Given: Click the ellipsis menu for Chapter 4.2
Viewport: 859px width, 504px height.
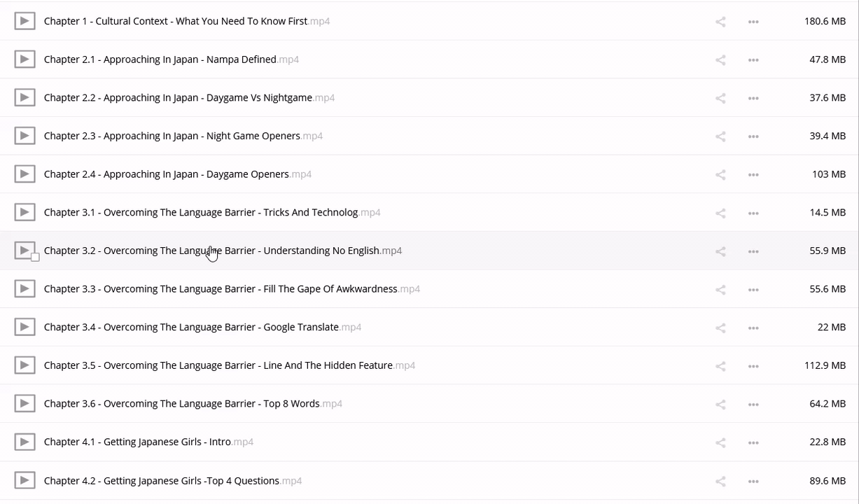Looking at the screenshot, I should (x=753, y=481).
